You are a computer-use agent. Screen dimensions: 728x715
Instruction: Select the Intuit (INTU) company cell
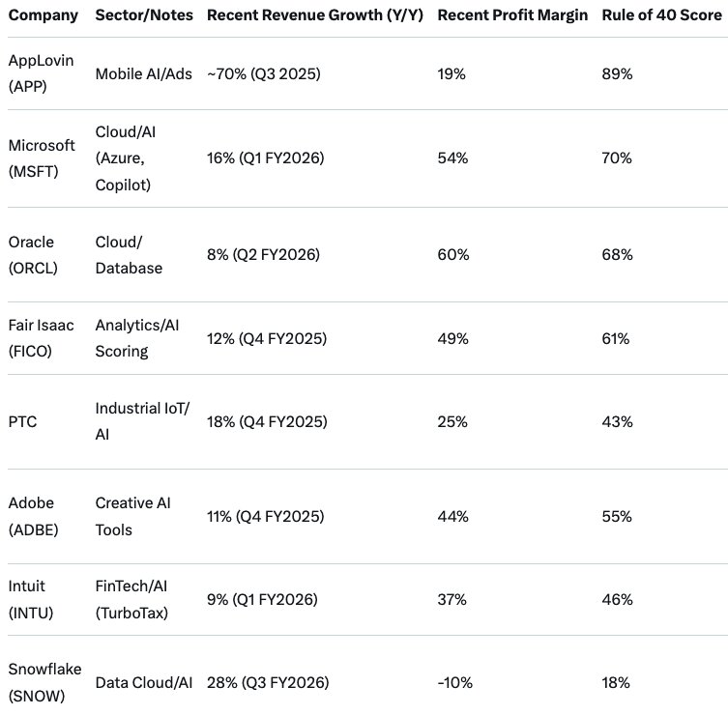pyautogui.click(x=31, y=599)
